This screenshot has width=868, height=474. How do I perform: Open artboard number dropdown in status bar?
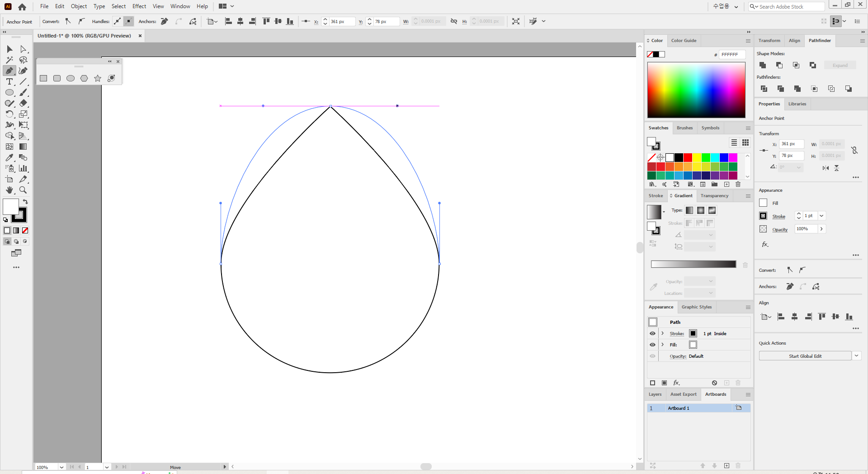[107, 467]
